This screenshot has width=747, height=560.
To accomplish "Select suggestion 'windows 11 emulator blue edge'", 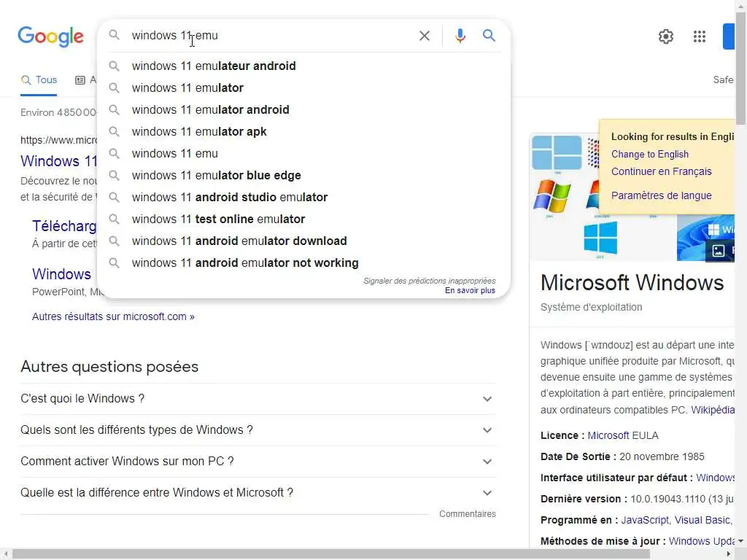I will pyautogui.click(x=303, y=175).
